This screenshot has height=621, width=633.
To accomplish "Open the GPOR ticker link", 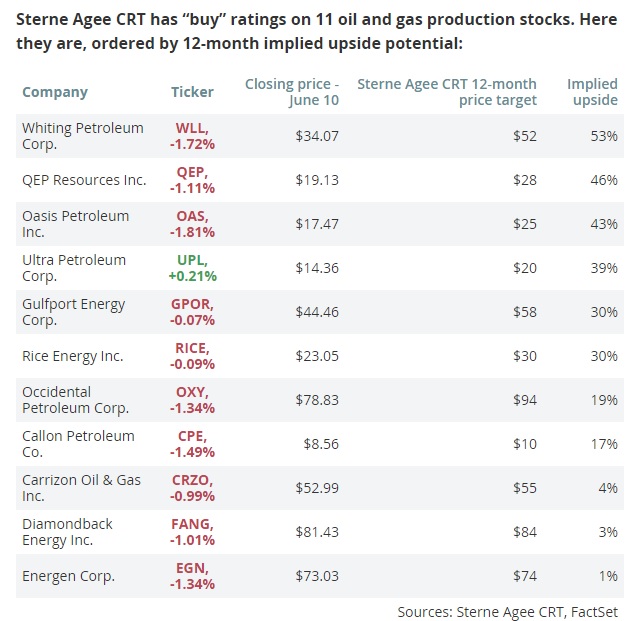I will 195,304.
